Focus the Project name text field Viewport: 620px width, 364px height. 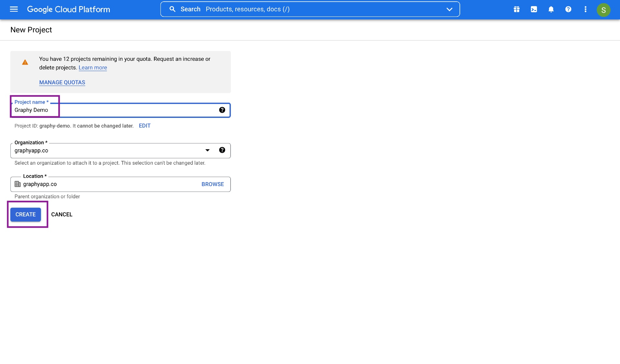pyautogui.click(x=129, y=110)
